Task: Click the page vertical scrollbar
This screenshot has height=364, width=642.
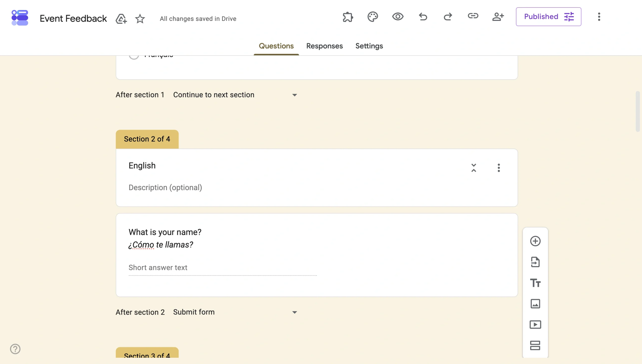Action: [x=638, y=111]
